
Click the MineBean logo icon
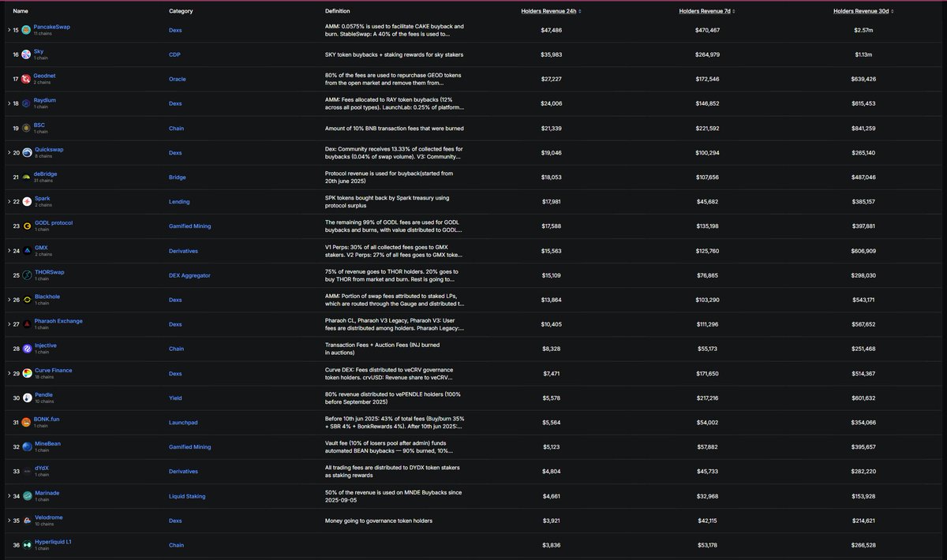click(27, 446)
